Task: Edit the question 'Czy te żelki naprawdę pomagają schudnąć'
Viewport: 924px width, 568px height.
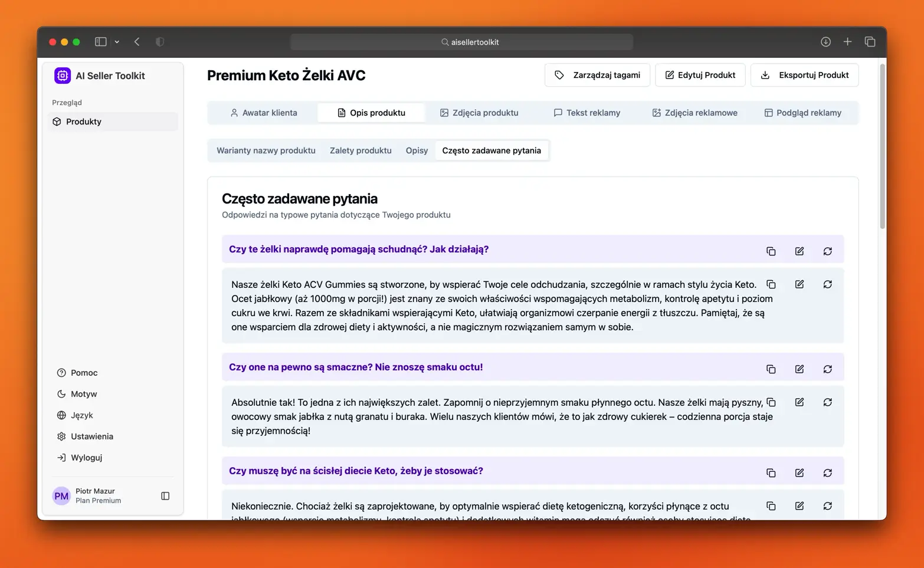Action: click(x=799, y=251)
